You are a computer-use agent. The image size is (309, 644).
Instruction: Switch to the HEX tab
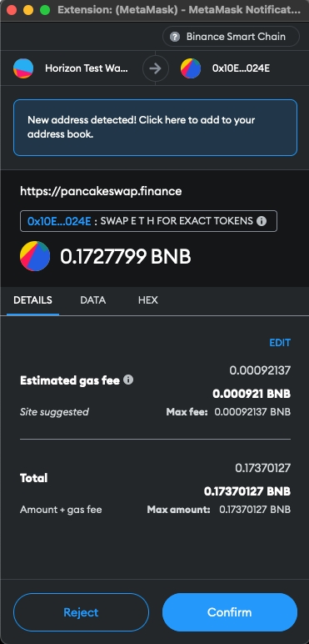(x=148, y=300)
